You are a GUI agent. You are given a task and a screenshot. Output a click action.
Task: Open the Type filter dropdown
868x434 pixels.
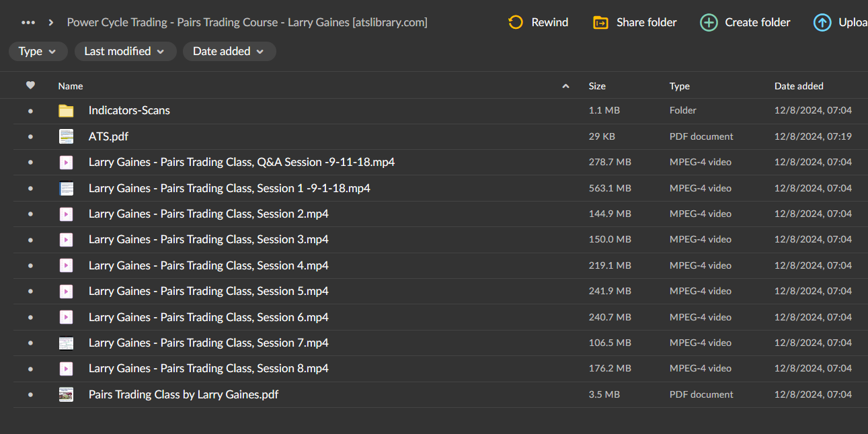pos(38,51)
